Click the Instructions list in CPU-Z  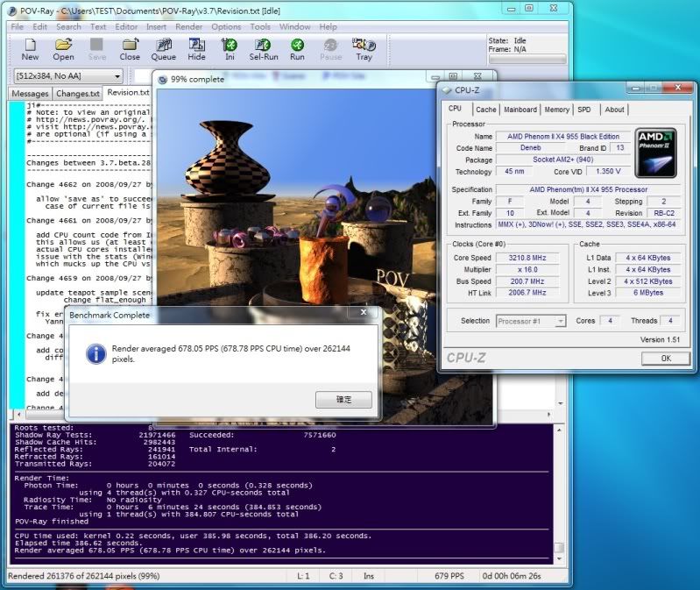click(x=587, y=224)
